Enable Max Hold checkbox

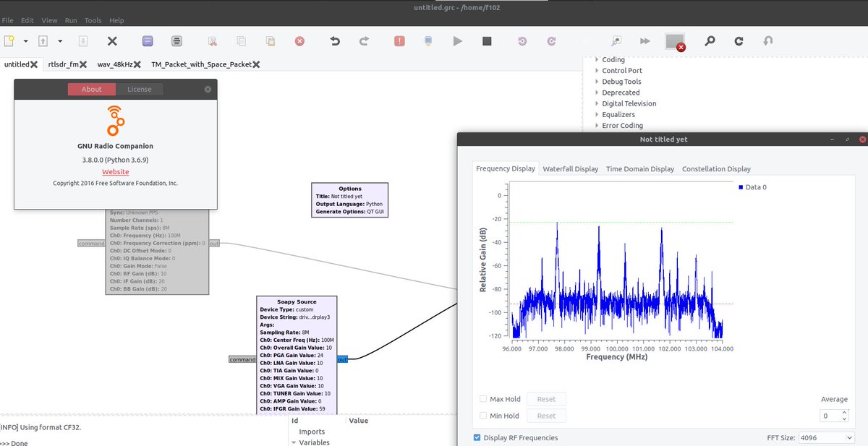pyautogui.click(x=483, y=399)
